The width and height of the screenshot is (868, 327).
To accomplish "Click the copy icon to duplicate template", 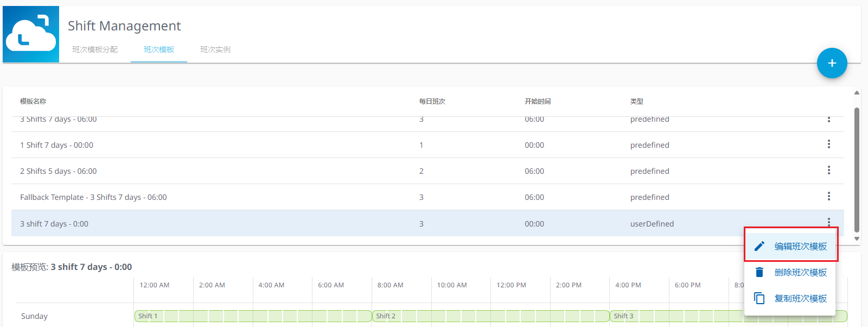I will click(759, 298).
